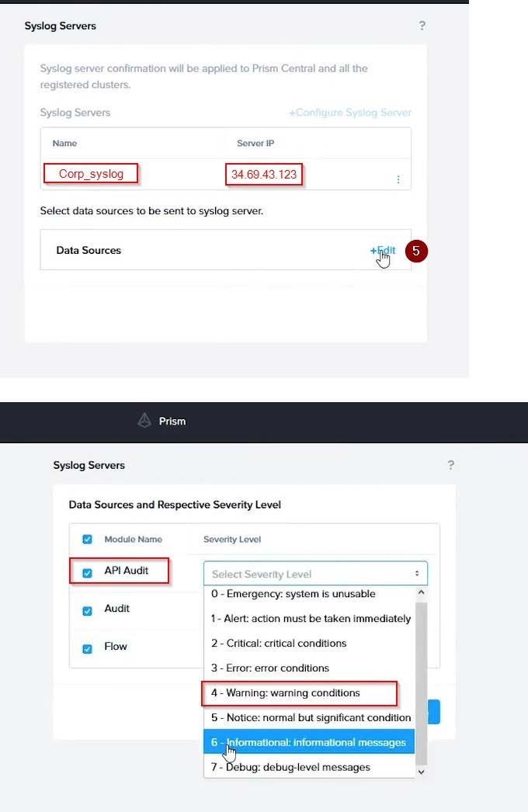Edit the Data Sources

click(x=383, y=250)
